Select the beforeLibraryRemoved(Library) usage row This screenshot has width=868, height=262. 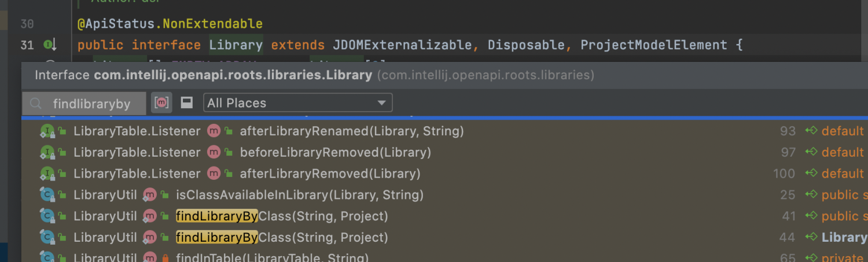click(336, 153)
